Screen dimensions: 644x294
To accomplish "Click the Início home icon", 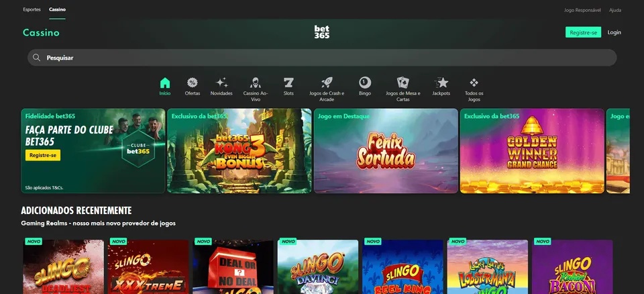I will (x=165, y=83).
